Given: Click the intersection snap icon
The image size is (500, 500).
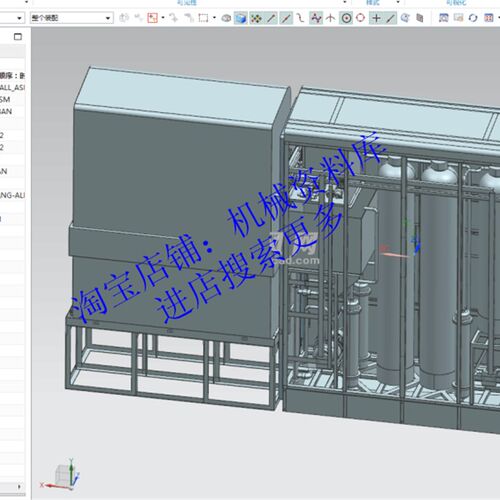Looking at the screenshot, I should point(330,18).
